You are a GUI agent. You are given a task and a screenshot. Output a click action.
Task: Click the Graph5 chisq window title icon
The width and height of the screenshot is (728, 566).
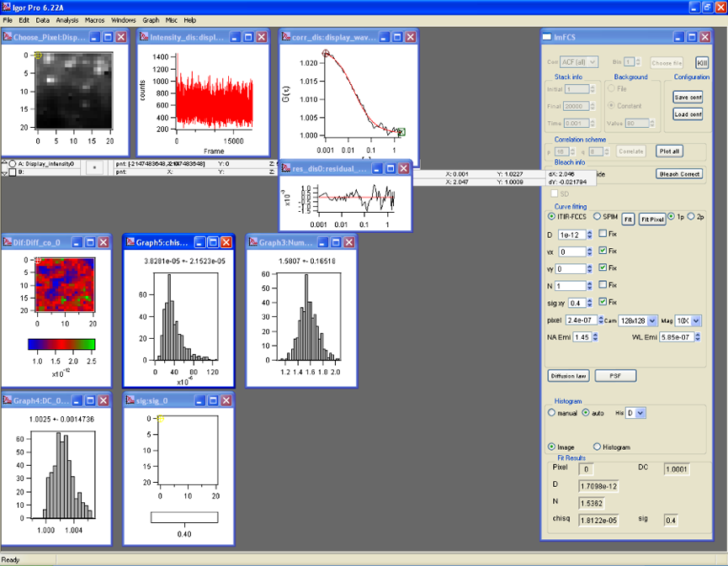pos(130,242)
